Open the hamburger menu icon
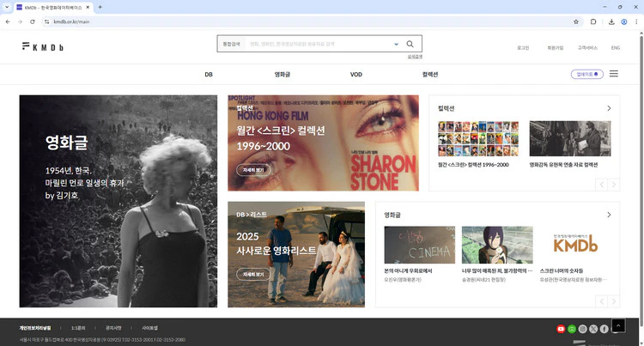This screenshot has width=644, height=346. pyautogui.click(x=614, y=75)
